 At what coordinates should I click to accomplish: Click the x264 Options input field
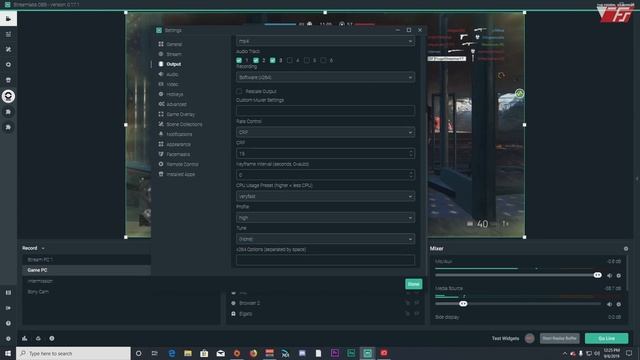[x=325, y=260]
